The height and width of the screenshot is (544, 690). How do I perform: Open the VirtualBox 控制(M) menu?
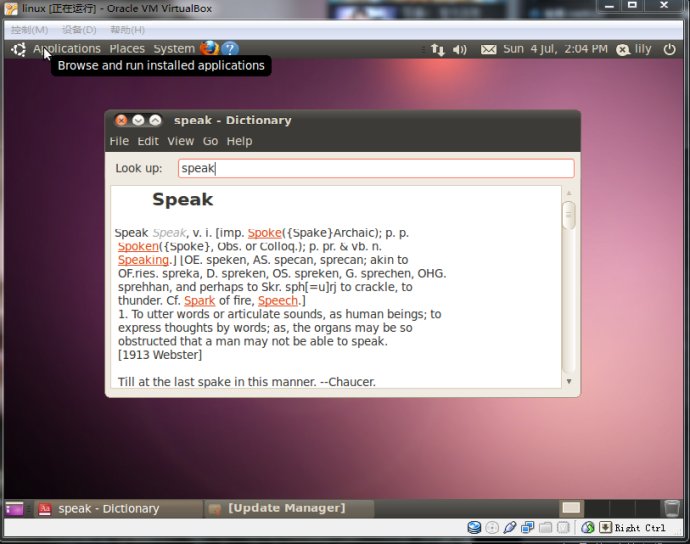29,30
